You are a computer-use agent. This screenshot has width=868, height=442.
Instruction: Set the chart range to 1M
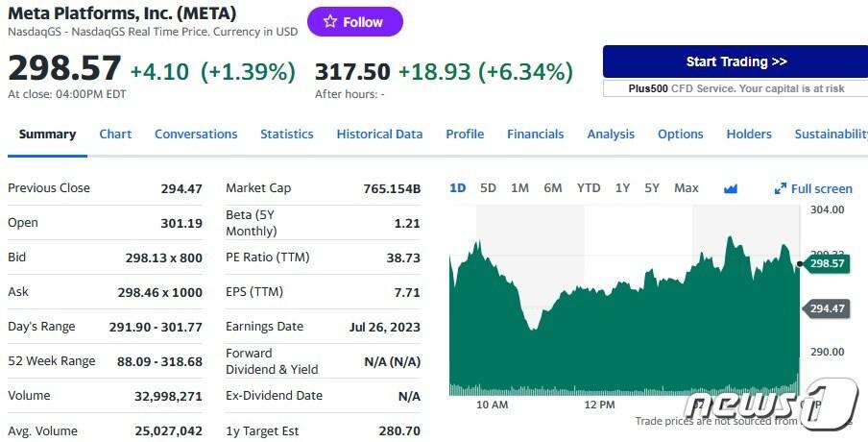pos(519,188)
